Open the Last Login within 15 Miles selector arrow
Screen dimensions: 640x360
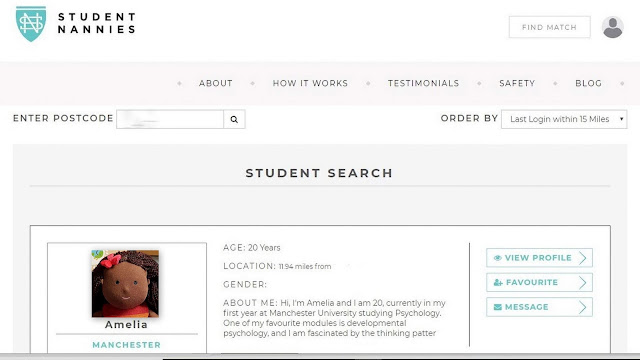point(621,119)
